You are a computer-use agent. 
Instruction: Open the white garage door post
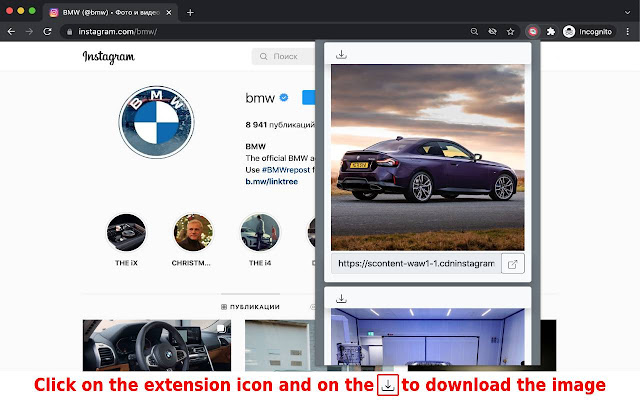280,345
